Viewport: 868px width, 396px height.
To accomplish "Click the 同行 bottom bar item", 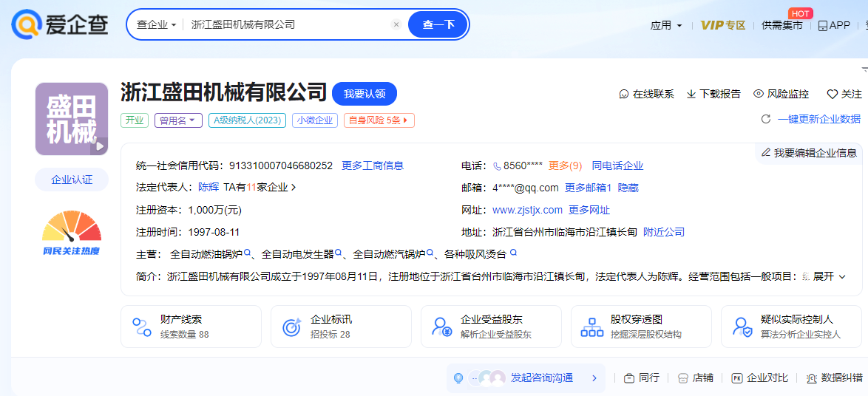I will click(642, 378).
